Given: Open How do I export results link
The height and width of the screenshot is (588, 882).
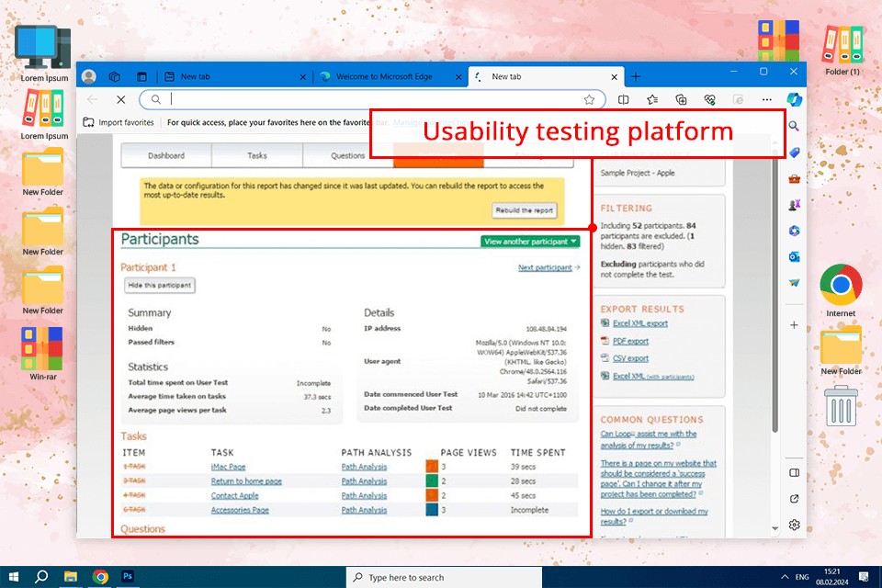Looking at the screenshot, I should [x=654, y=516].
